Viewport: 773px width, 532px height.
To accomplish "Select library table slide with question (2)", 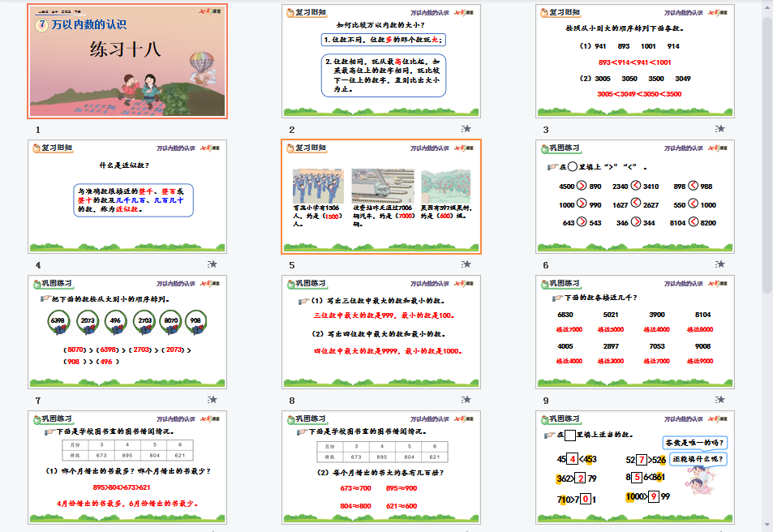I will pyautogui.click(x=381, y=468).
